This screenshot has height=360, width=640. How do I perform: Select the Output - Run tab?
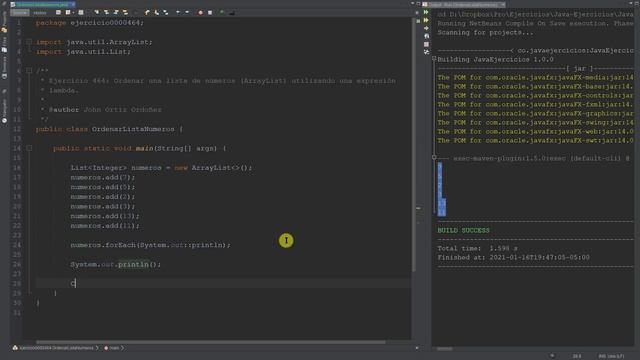[463, 4]
